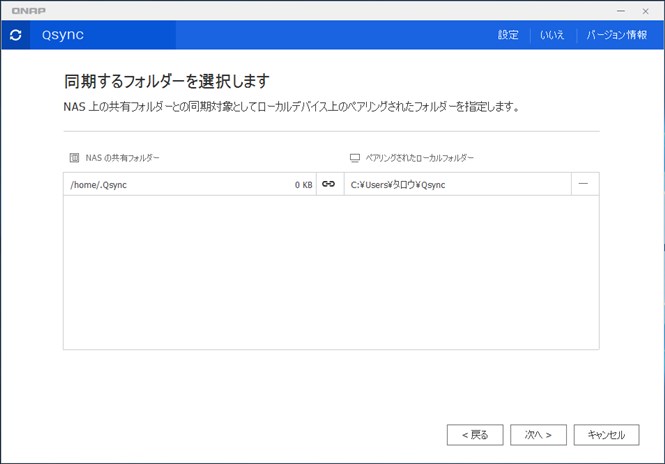Close the Qsync window
The image size is (665, 464).
645,11
